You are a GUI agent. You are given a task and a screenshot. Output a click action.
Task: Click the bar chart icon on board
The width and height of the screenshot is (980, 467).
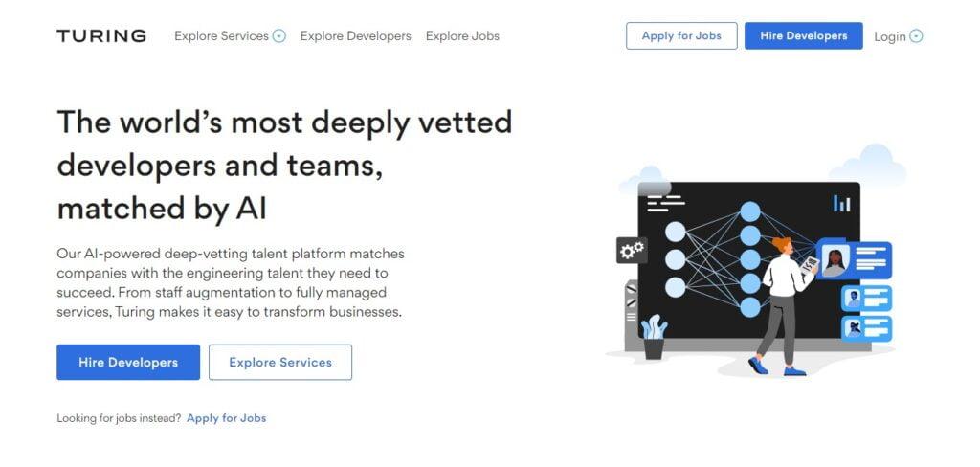tap(842, 203)
